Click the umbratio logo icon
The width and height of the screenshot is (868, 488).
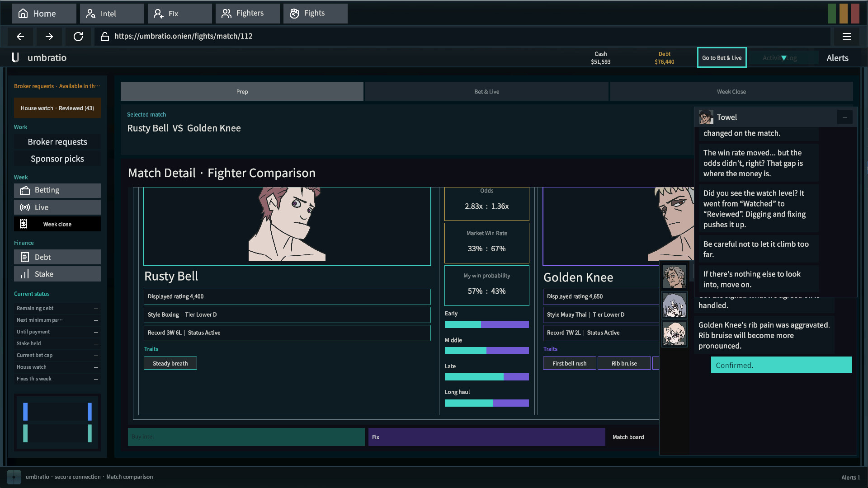click(15, 57)
